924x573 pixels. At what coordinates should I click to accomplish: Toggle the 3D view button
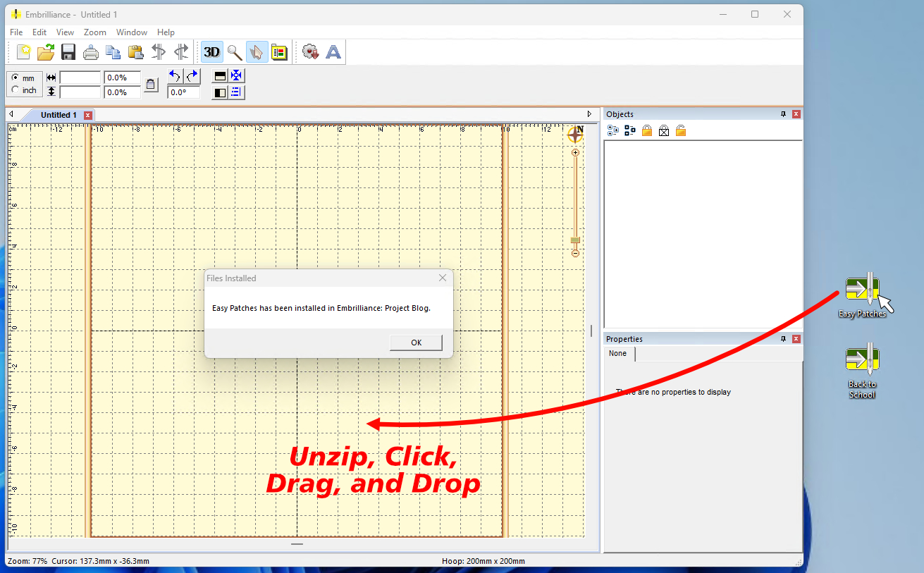(x=211, y=51)
